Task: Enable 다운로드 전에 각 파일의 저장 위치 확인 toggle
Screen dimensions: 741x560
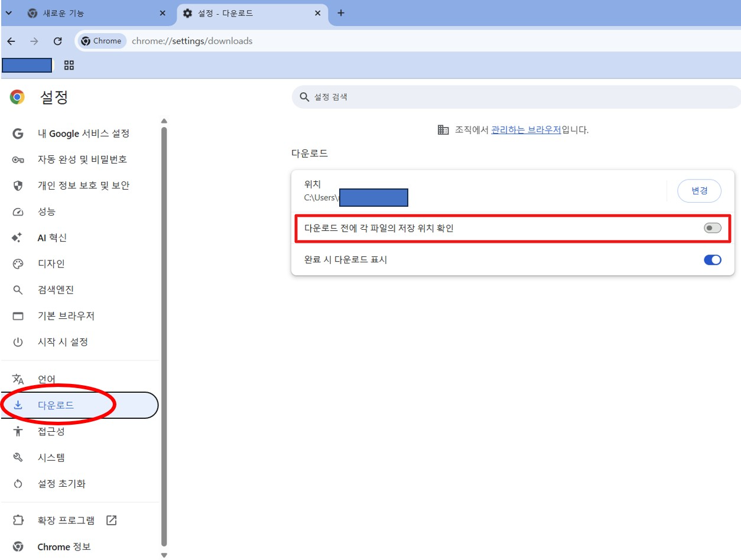Action: coord(713,228)
